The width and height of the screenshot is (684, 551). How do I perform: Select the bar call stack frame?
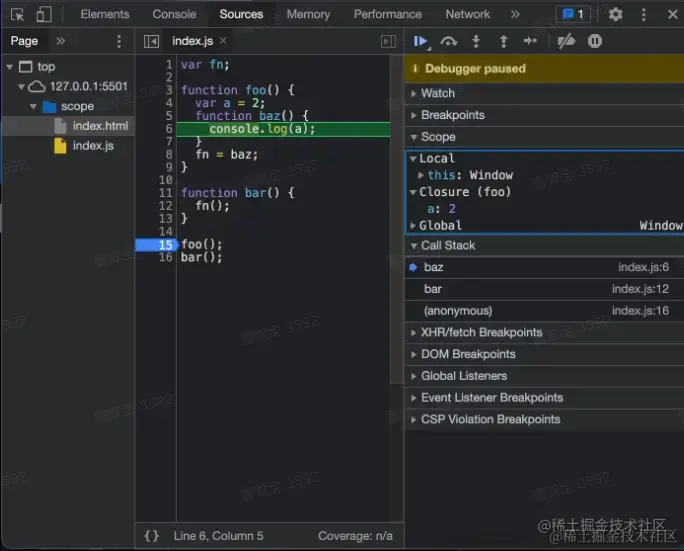click(x=544, y=289)
